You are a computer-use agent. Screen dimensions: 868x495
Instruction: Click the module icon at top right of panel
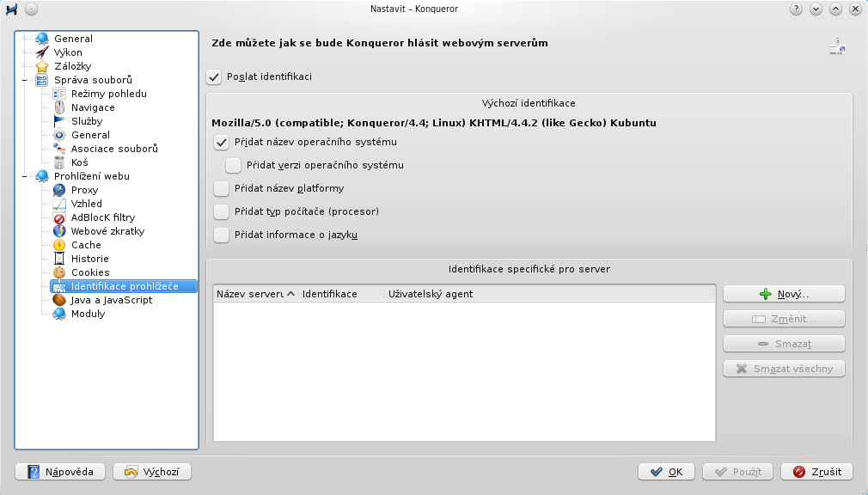838,46
